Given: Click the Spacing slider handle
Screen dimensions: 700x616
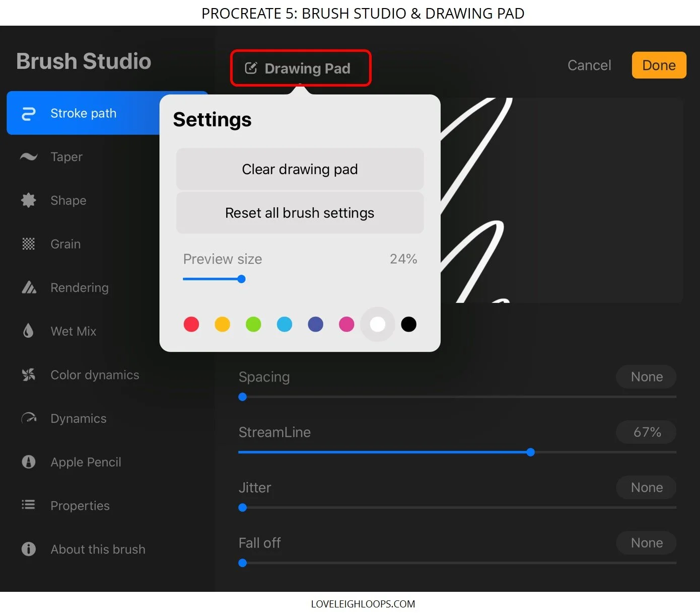Looking at the screenshot, I should pyautogui.click(x=243, y=397).
